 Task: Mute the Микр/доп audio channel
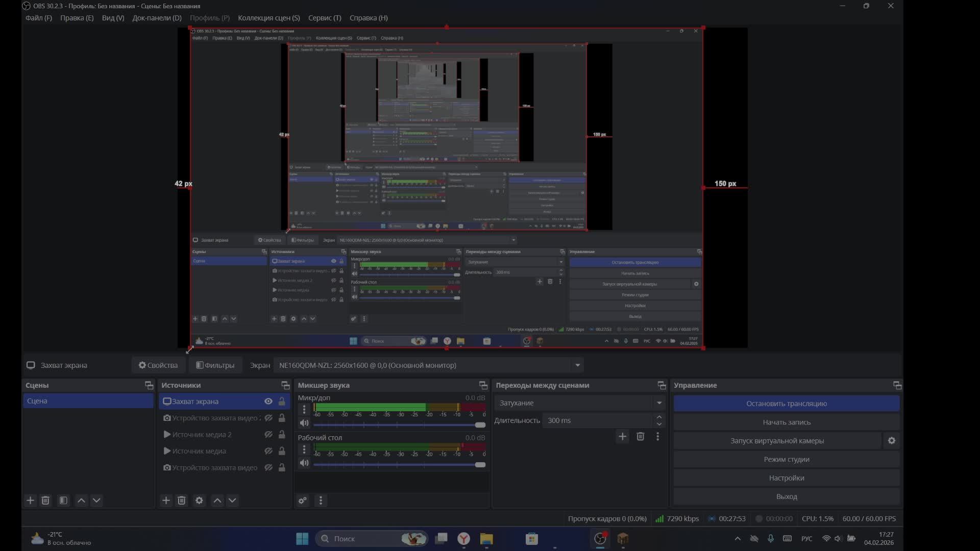pyautogui.click(x=304, y=423)
